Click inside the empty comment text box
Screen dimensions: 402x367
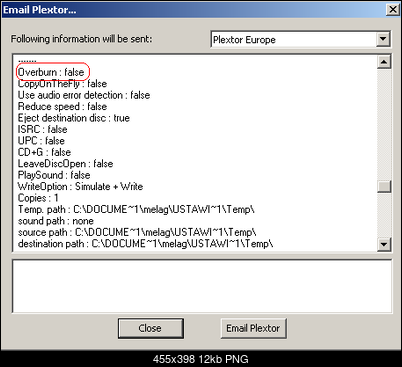tap(202, 287)
